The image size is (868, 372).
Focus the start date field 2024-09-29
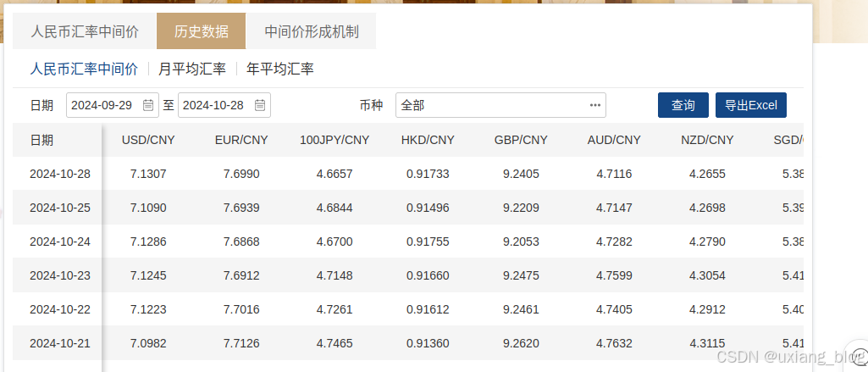click(x=113, y=105)
